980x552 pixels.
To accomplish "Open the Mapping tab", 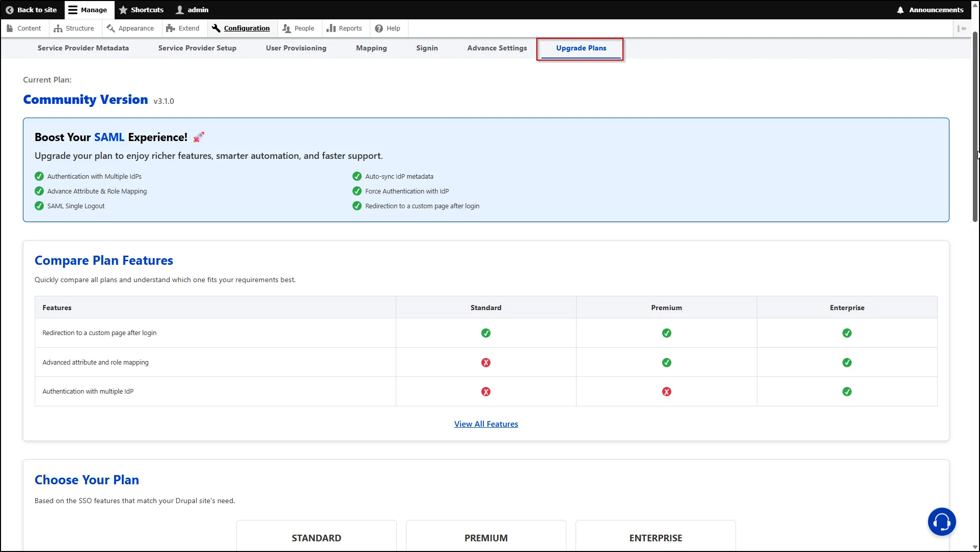I will point(371,48).
